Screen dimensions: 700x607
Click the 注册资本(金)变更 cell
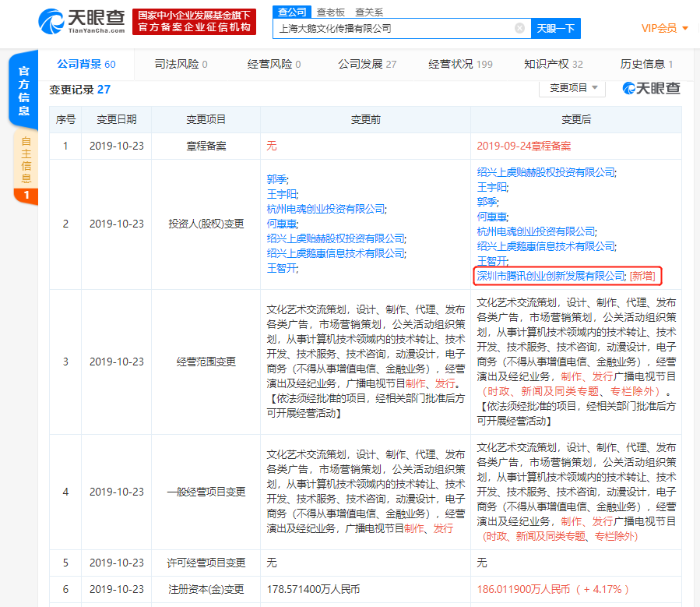[206, 589]
